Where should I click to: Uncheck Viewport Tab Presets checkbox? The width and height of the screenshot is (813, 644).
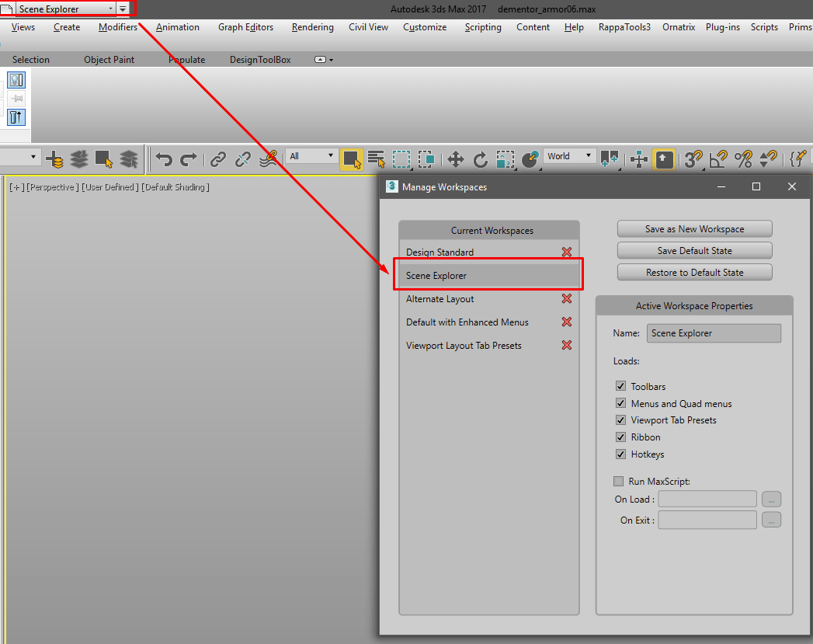click(620, 420)
